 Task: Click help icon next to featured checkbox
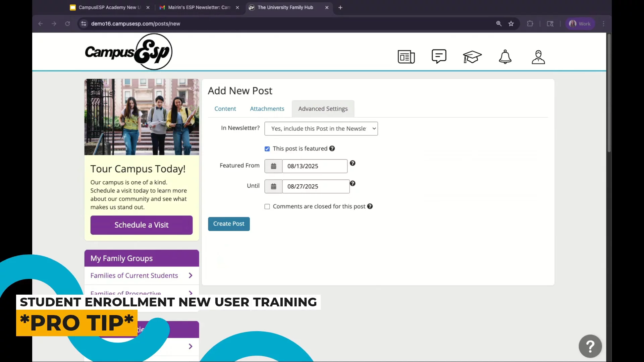[332, 148]
